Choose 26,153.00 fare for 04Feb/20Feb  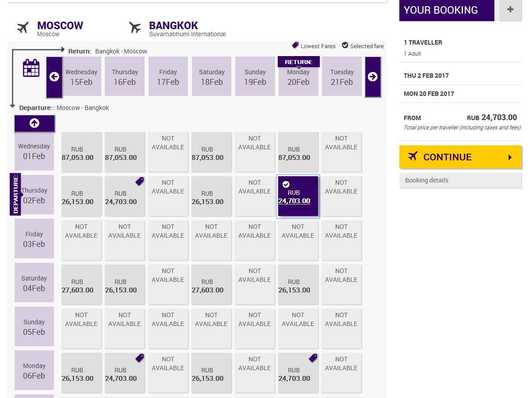pyautogui.click(x=298, y=285)
